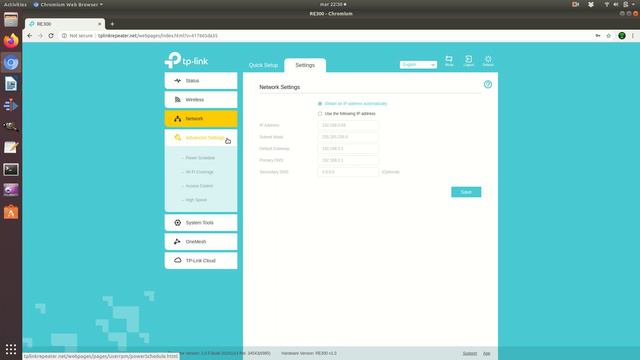Screen dimensions: 640x360
Task: Open a new browser tab
Action: point(112,24)
